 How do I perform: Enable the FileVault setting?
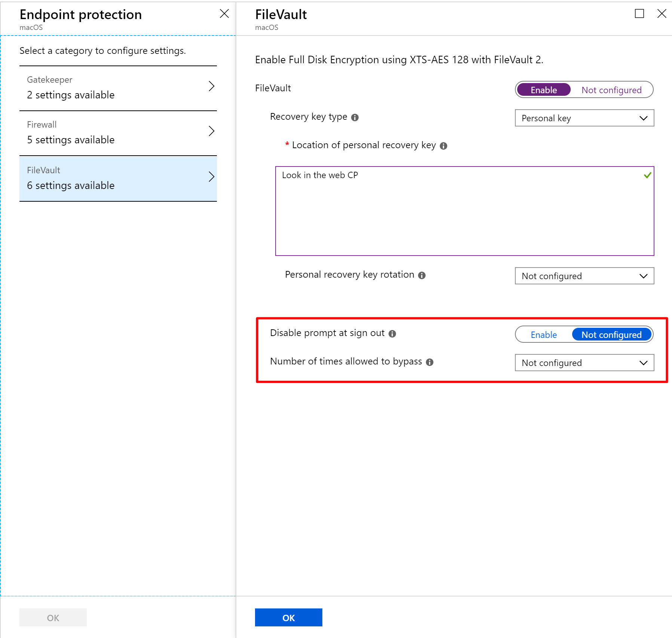(x=543, y=90)
